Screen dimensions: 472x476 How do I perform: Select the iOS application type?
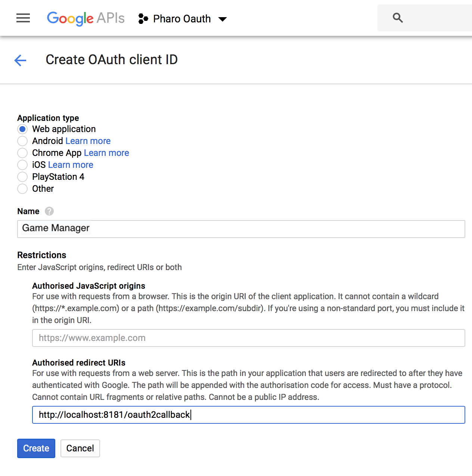tap(22, 165)
